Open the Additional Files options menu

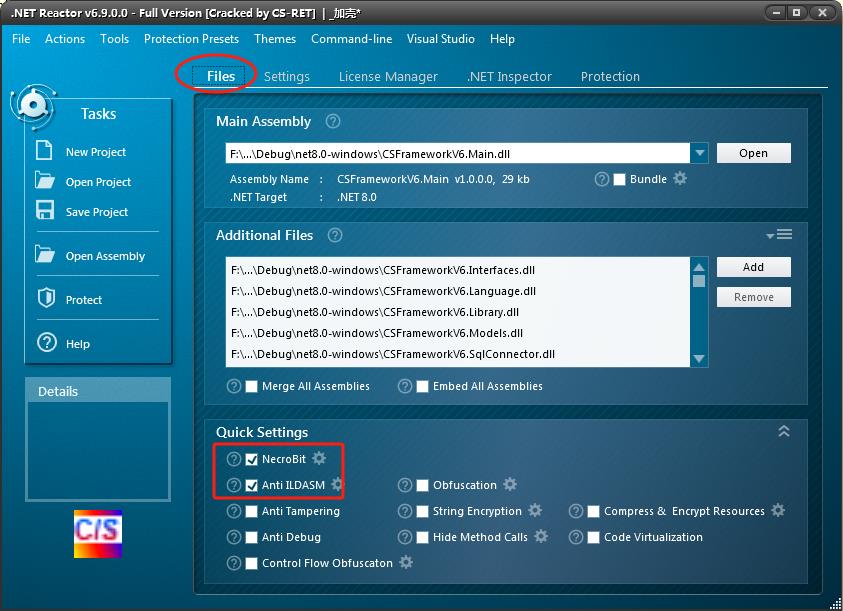780,232
